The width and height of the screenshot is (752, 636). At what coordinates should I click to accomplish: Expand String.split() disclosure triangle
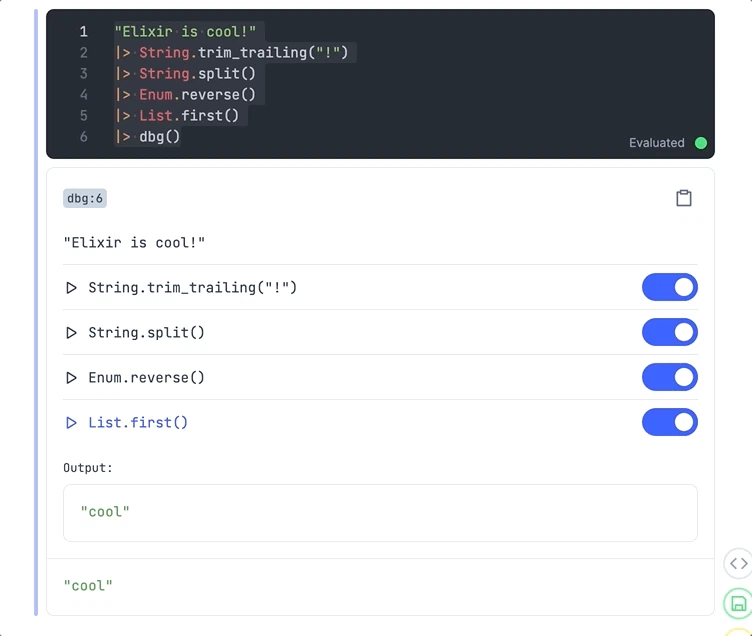[71, 333]
